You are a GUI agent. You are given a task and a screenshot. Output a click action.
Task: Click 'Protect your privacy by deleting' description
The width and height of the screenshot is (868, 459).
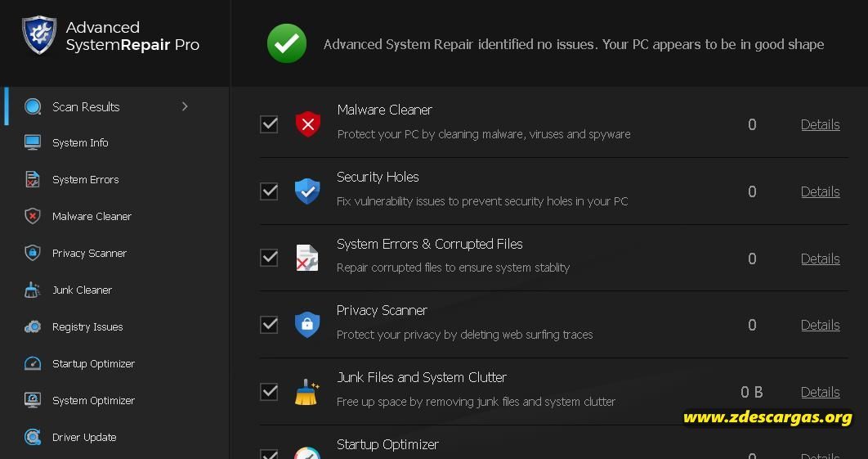pyautogui.click(x=464, y=335)
